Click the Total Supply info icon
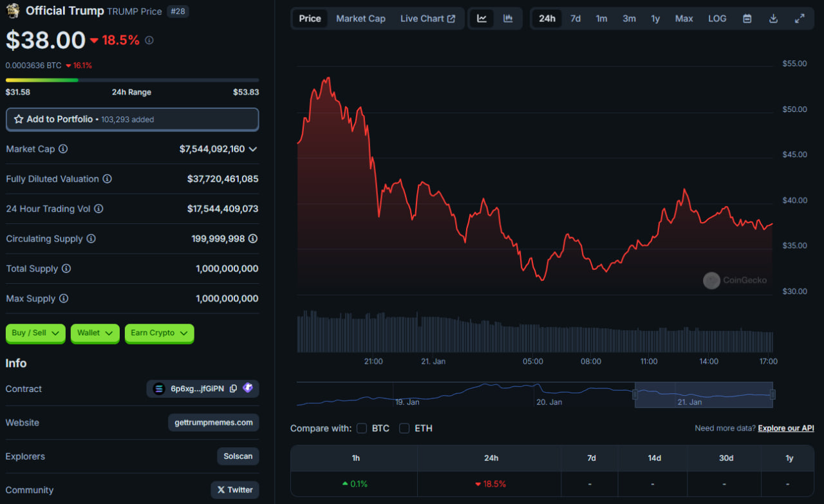The width and height of the screenshot is (824, 504). click(66, 268)
